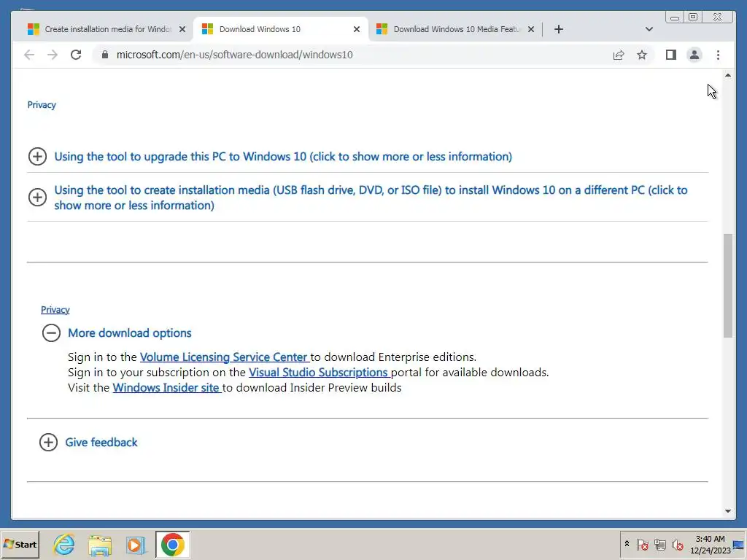Launch Internet Explorer from the taskbar
This screenshot has width=747, height=560.
[64, 545]
